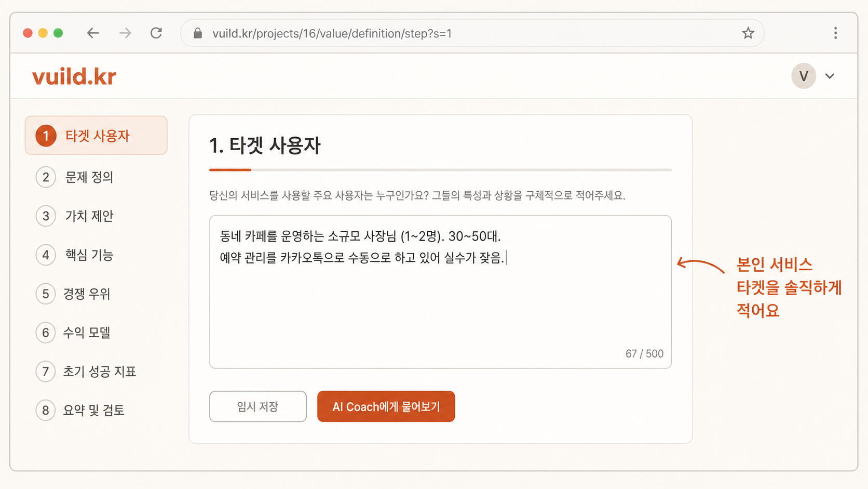Expand the account dropdown chevron
This screenshot has width=868, height=489.
click(830, 76)
